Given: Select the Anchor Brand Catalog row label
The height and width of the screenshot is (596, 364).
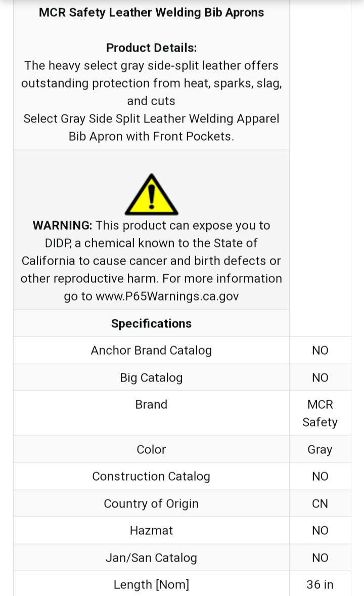Looking at the screenshot, I should pyautogui.click(x=151, y=351).
